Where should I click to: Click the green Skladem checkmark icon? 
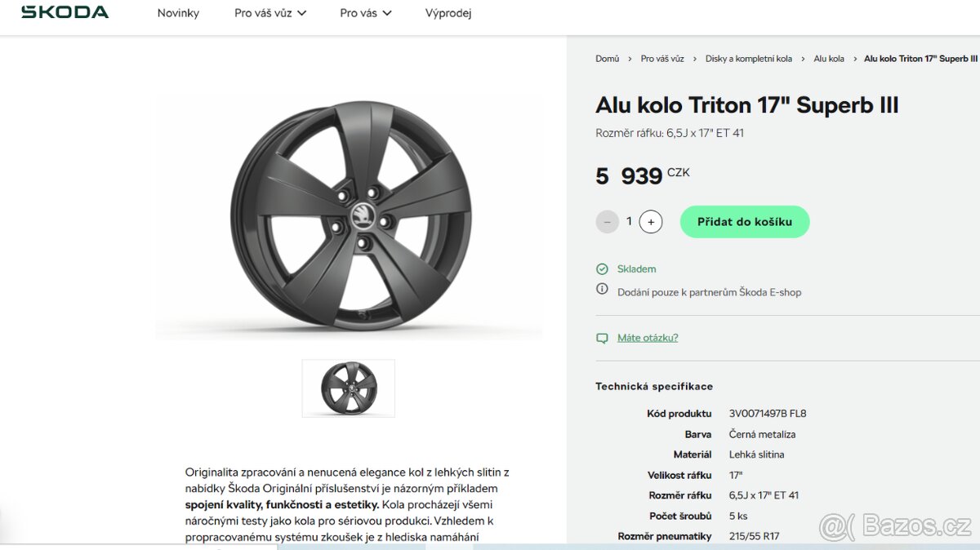point(602,268)
